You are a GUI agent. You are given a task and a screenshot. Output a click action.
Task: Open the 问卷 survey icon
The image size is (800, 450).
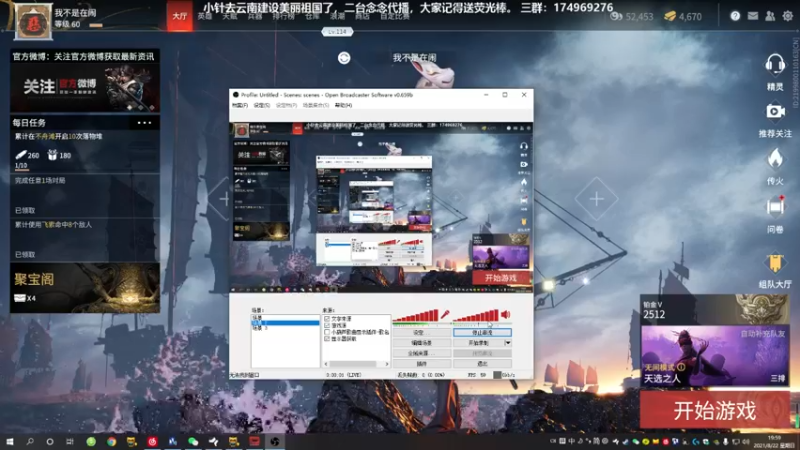[775, 207]
